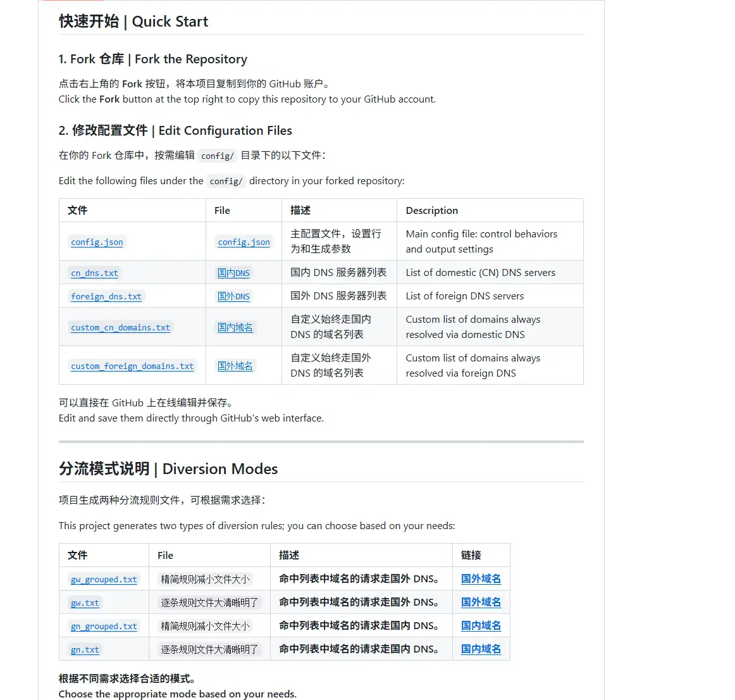Image resolution: width=735 pixels, height=700 pixels.
Task: Click the gw.txt link in the diversion table
Action: point(84,603)
